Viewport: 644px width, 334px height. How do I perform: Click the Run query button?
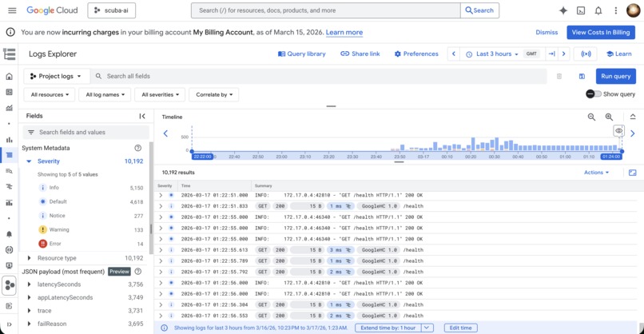tap(616, 76)
